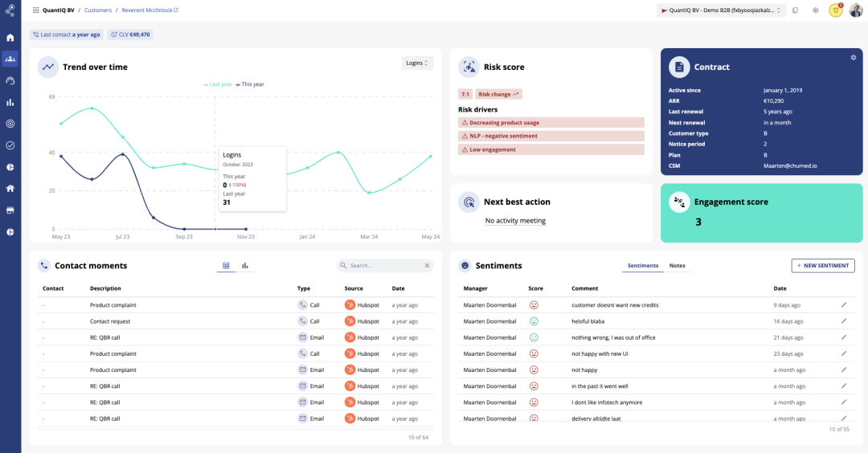Click pie chart sidebar icon under the storefront
This screenshot has width=868, height=453.
click(x=10, y=232)
